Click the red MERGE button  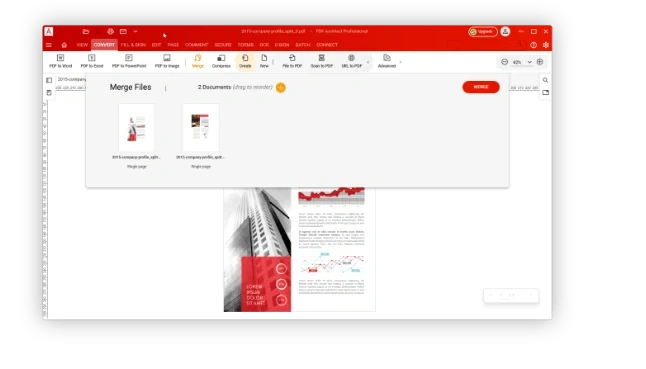481,87
